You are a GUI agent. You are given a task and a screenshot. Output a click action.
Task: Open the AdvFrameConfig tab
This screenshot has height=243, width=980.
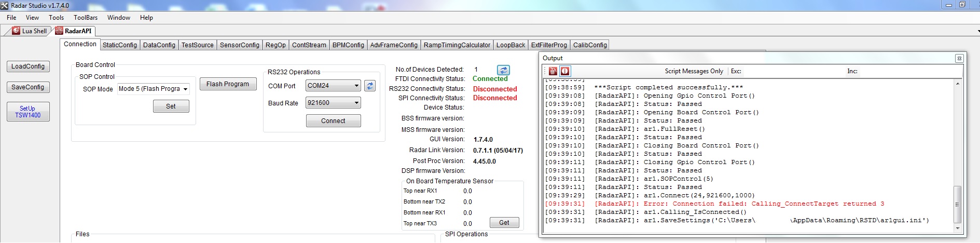click(x=394, y=45)
